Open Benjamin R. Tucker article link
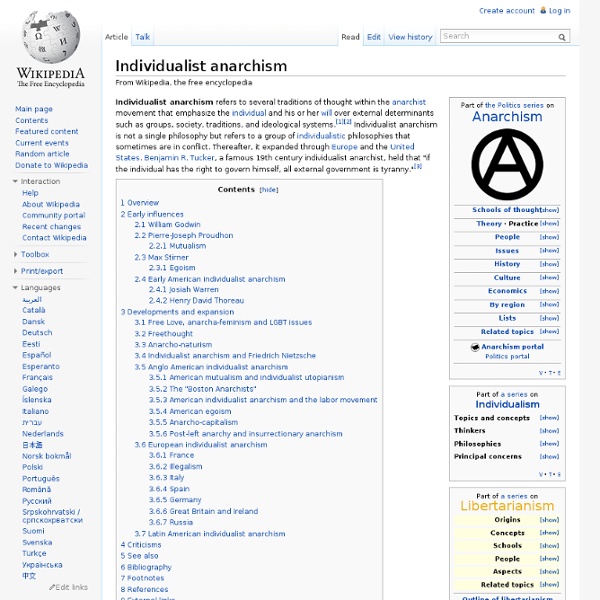This screenshot has width=600, height=600. point(179,158)
